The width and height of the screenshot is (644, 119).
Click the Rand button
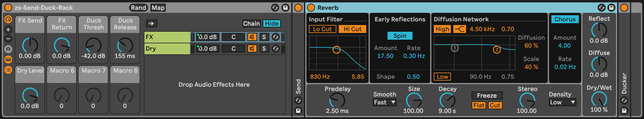(x=139, y=8)
